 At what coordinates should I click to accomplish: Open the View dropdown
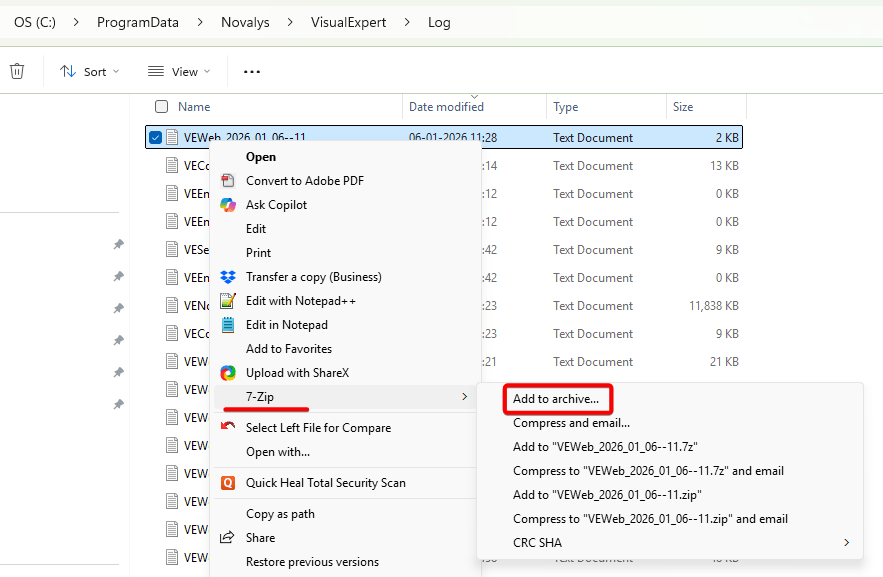coord(178,70)
